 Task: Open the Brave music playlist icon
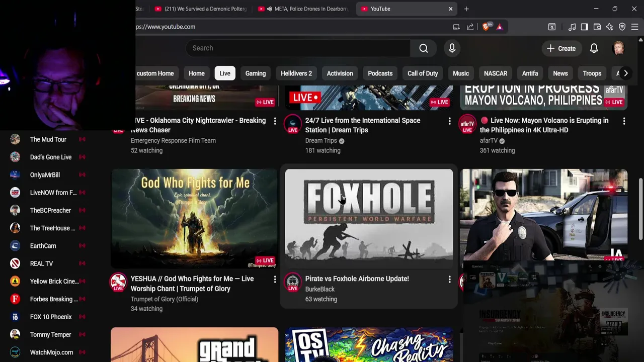pyautogui.click(x=572, y=27)
